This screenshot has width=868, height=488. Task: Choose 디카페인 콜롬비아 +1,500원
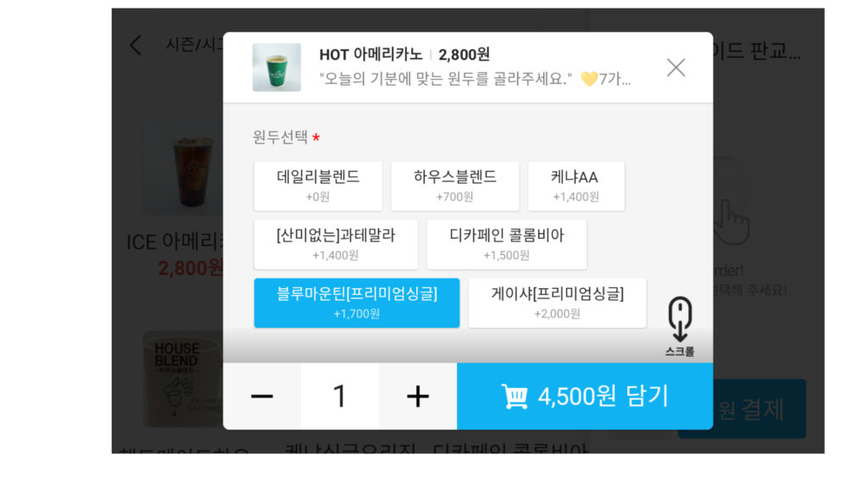(507, 245)
